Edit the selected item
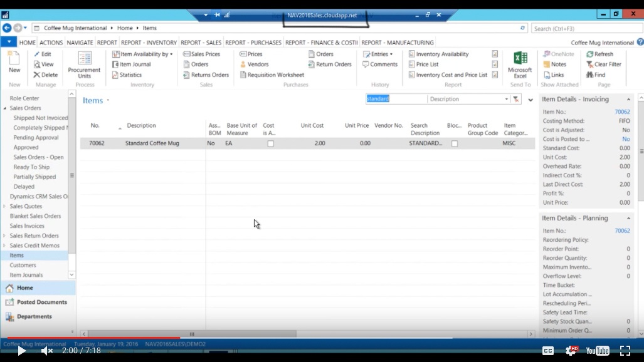Image resolution: width=644 pixels, height=362 pixels. (43, 54)
